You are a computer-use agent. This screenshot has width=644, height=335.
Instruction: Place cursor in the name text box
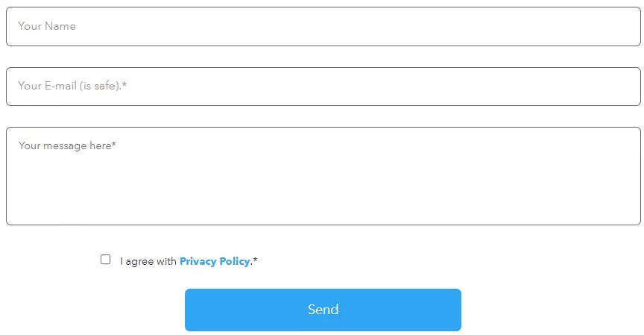click(x=323, y=26)
